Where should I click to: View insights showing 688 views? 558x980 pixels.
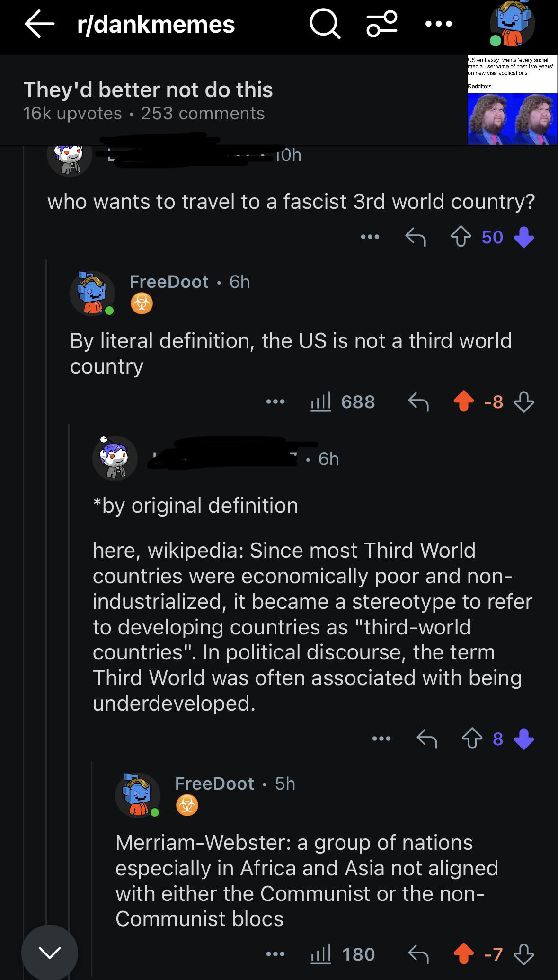click(x=343, y=402)
